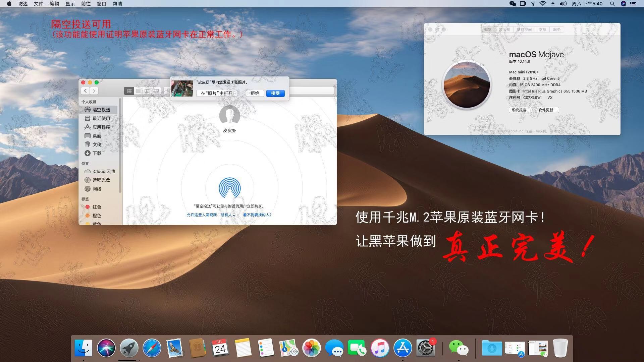The height and width of the screenshot is (362, 644).
Task: Open FaceTime from the Dock
Action: [357, 348]
